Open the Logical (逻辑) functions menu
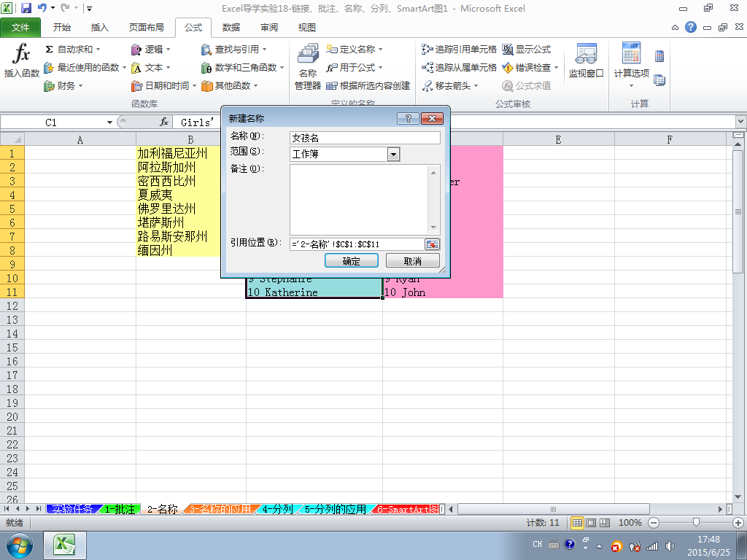Viewport: 747px width, 560px height. [150, 49]
